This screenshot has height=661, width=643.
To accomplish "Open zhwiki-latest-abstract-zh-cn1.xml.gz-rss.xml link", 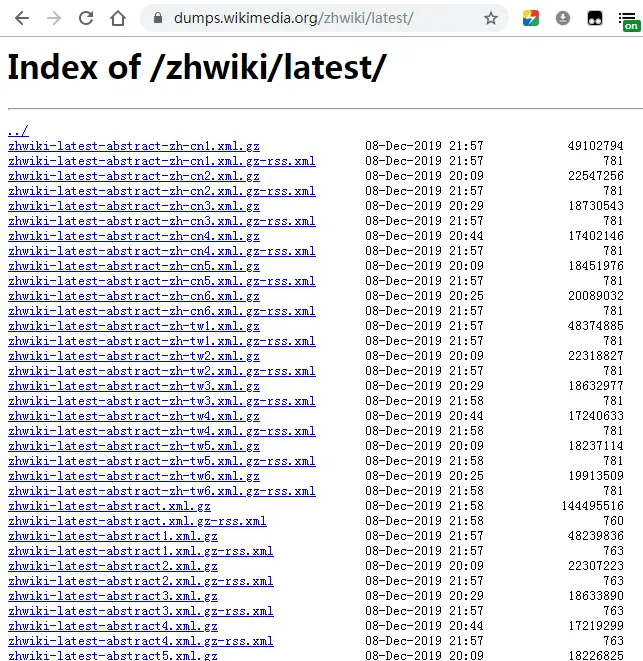I will click(x=161, y=161).
